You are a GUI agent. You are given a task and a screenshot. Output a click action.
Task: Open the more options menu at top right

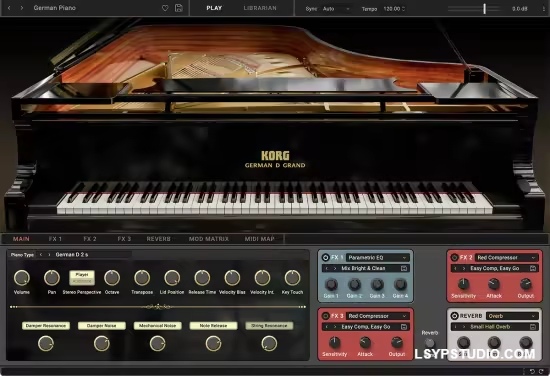click(x=544, y=8)
